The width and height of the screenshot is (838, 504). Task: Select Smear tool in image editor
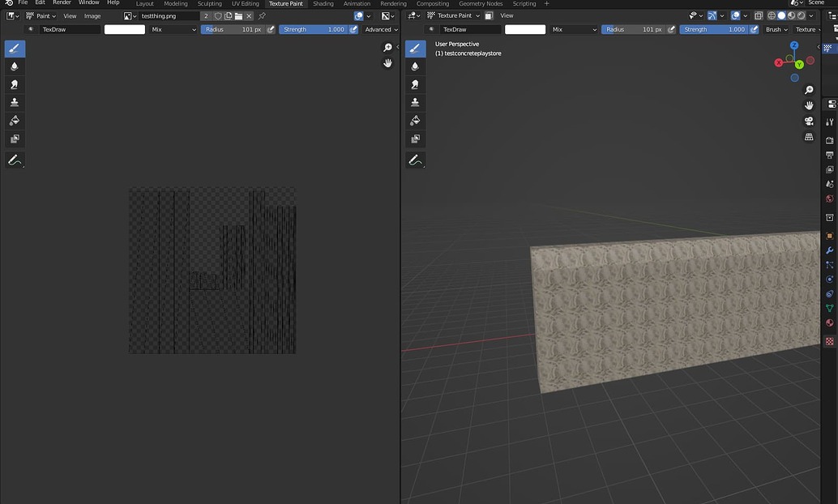15,84
